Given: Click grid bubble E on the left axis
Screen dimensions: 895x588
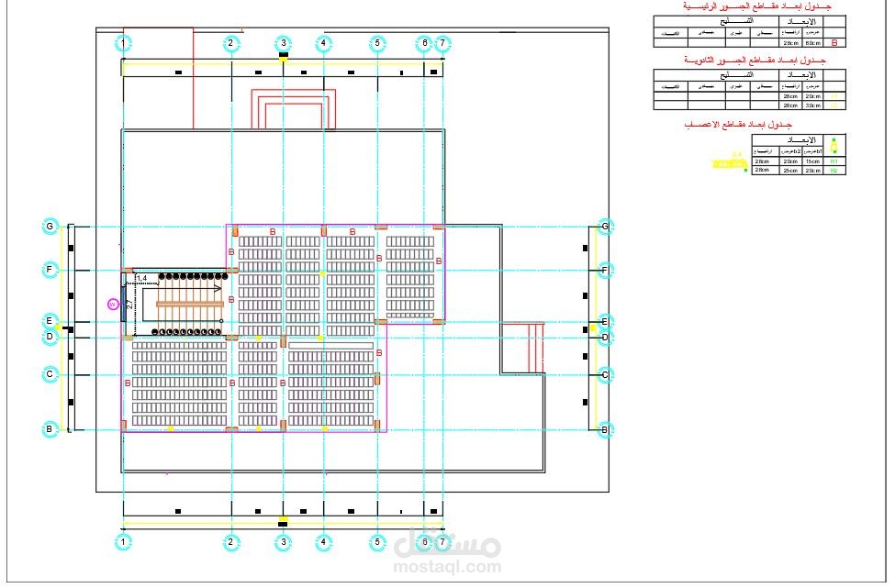Looking at the screenshot, I should pyautogui.click(x=50, y=321).
